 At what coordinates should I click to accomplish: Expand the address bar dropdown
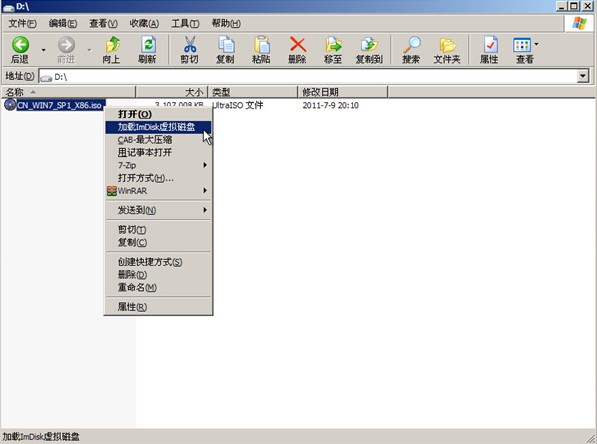point(583,76)
